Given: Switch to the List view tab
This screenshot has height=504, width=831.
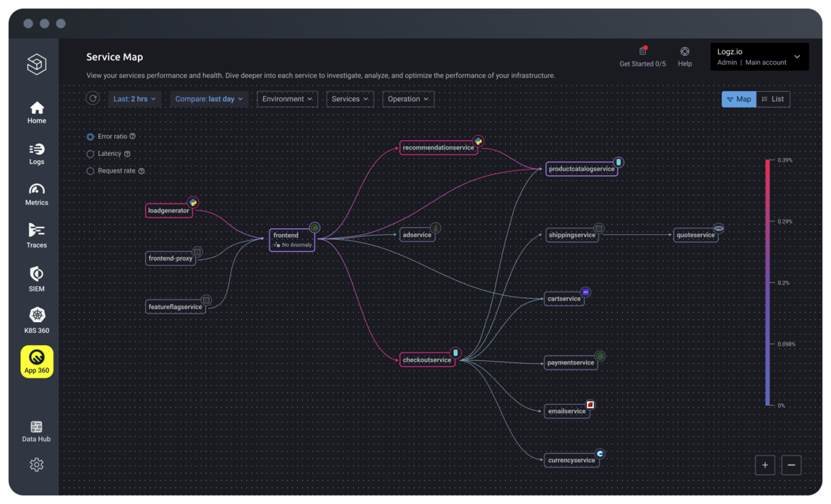Looking at the screenshot, I should click(772, 99).
